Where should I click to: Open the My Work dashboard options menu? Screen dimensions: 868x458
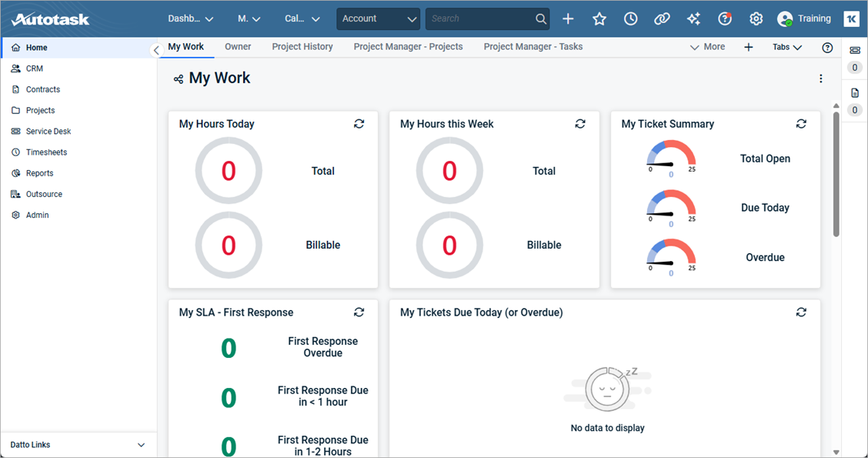[820, 78]
